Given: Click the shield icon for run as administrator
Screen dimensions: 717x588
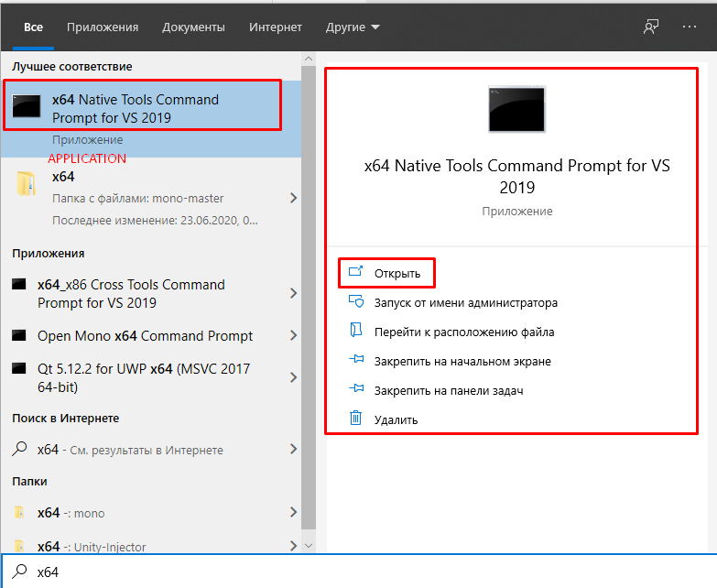Looking at the screenshot, I should (x=356, y=301).
